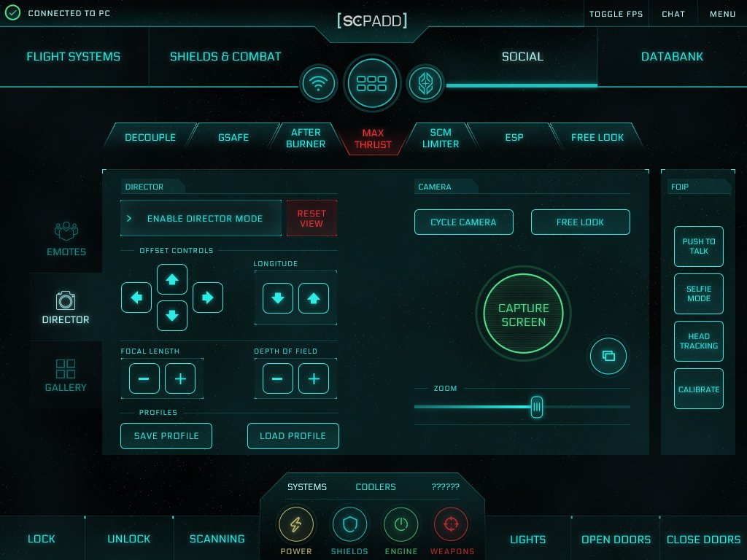747x560 pixels.
Task: Click the Zoom slider handle
Action: [x=536, y=407]
